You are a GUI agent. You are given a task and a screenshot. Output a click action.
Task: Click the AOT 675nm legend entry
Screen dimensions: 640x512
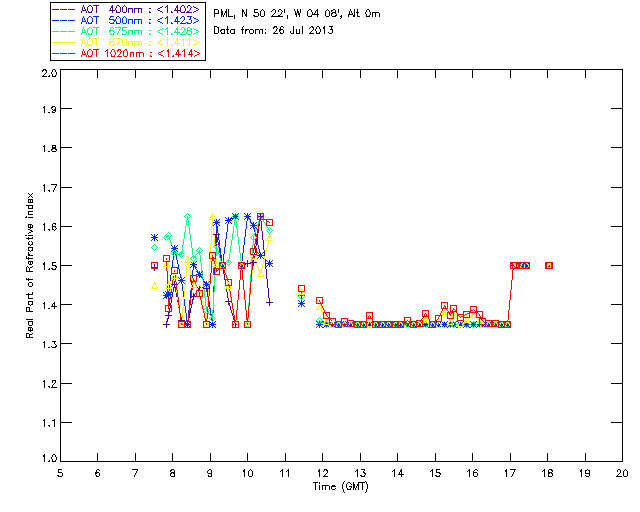pos(128,31)
